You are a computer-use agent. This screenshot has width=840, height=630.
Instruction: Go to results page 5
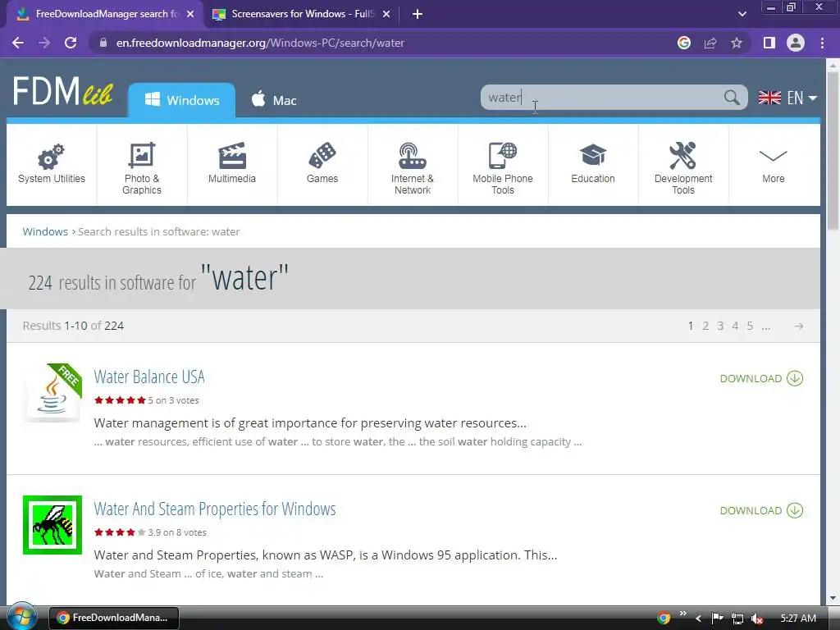coord(750,326)
